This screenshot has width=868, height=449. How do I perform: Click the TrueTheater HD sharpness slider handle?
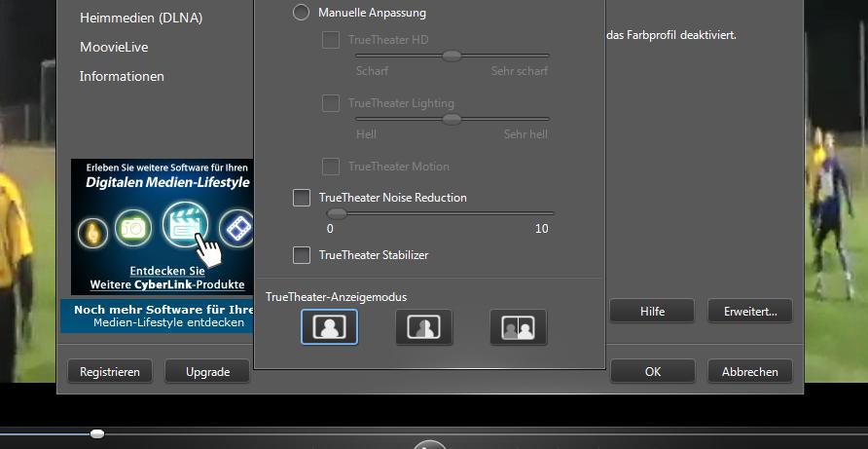coord(452,56)
